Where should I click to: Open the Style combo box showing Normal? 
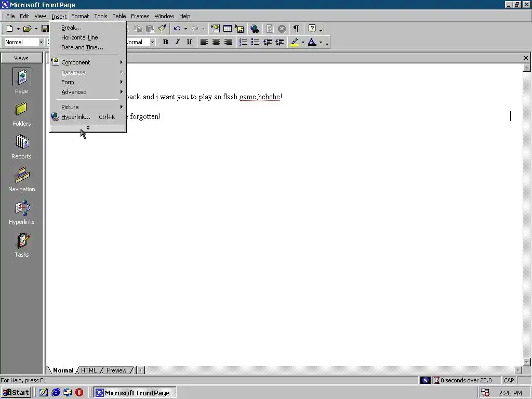pyautogui.click(x=24, y=42)
